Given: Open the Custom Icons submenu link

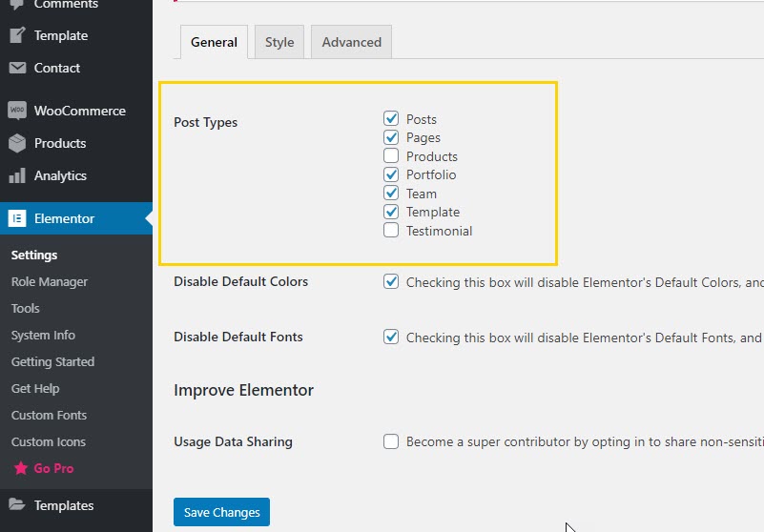Looking at the screenshot, I should 49,441.
